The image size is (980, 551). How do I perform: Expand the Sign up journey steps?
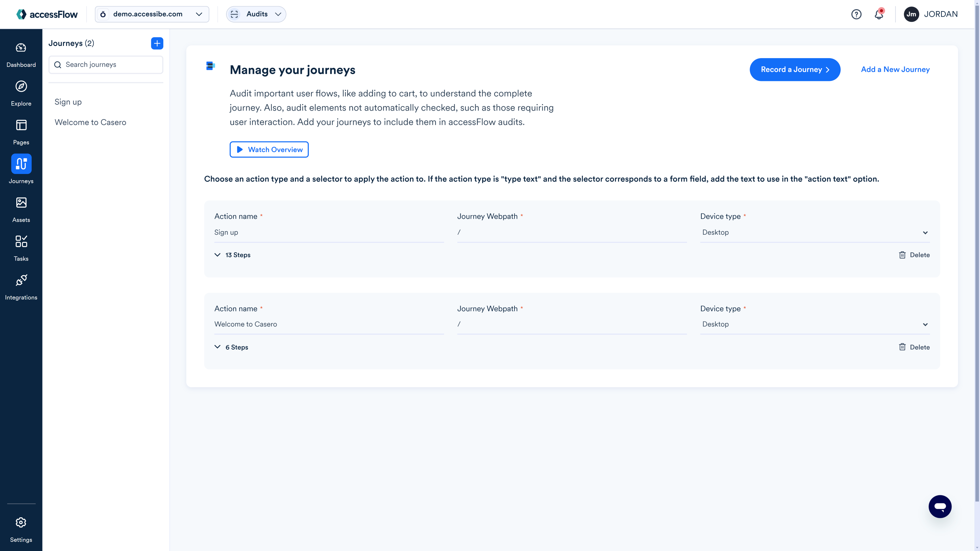click(x=232, y=255)
